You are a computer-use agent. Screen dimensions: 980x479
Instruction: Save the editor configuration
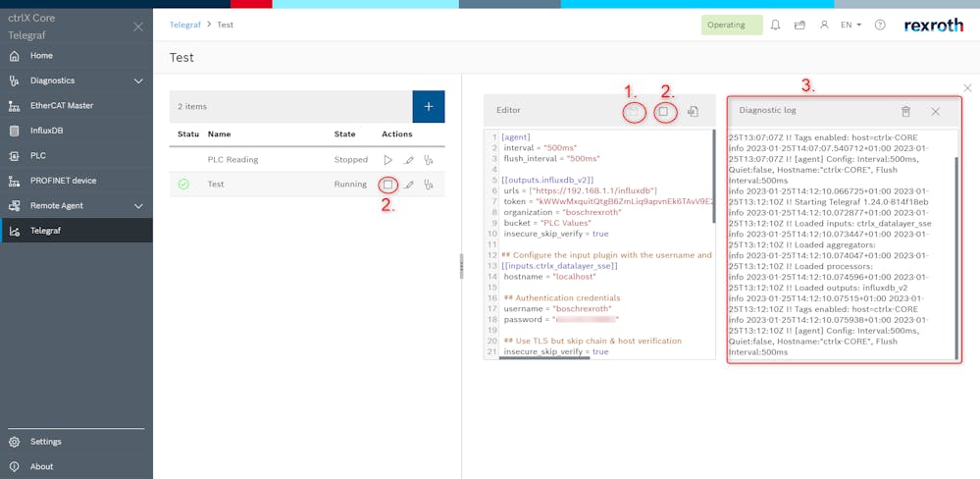click(x=633, y=112)
